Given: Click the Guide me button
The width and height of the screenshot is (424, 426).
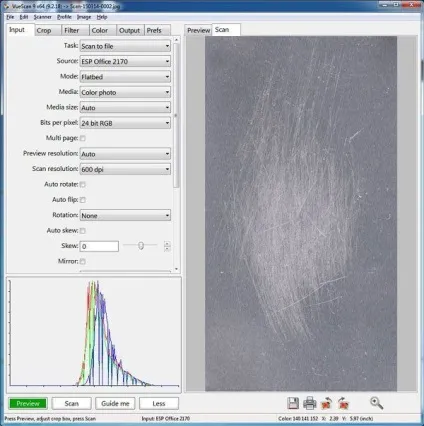Looking at the screenshot, I should (115, 404).
